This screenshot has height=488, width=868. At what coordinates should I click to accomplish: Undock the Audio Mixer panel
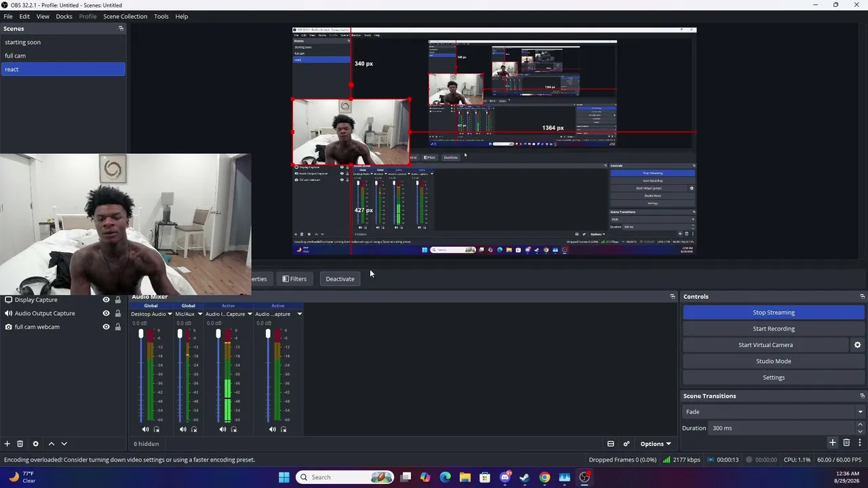coord(673,296)
